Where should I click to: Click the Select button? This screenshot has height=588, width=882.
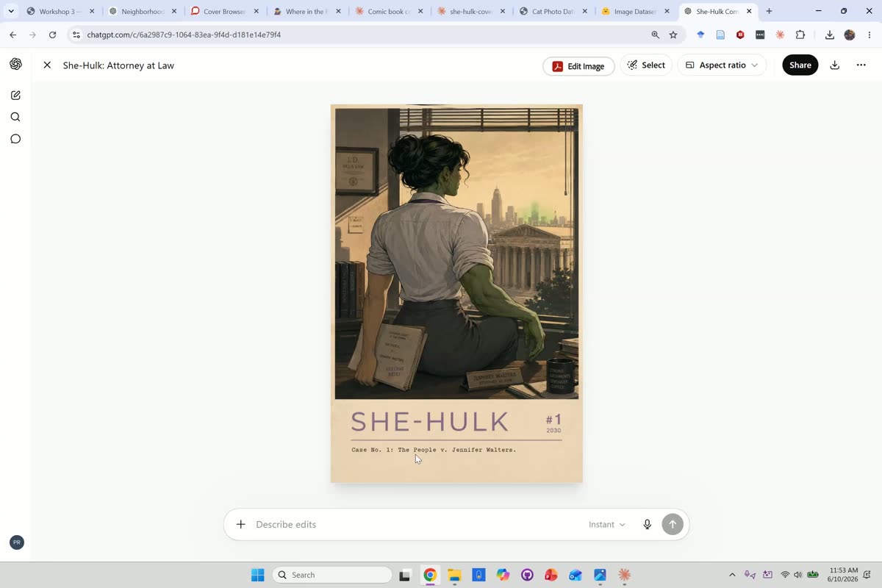pyautogui.click(x=646, y=65)
